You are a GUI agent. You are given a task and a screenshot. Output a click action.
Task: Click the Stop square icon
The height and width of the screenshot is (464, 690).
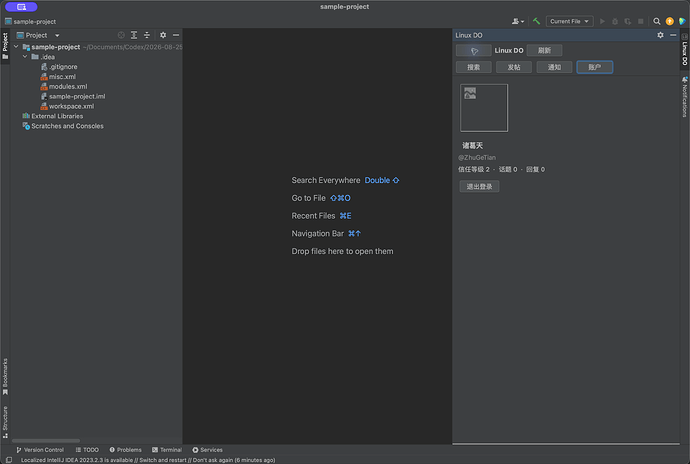641,21
